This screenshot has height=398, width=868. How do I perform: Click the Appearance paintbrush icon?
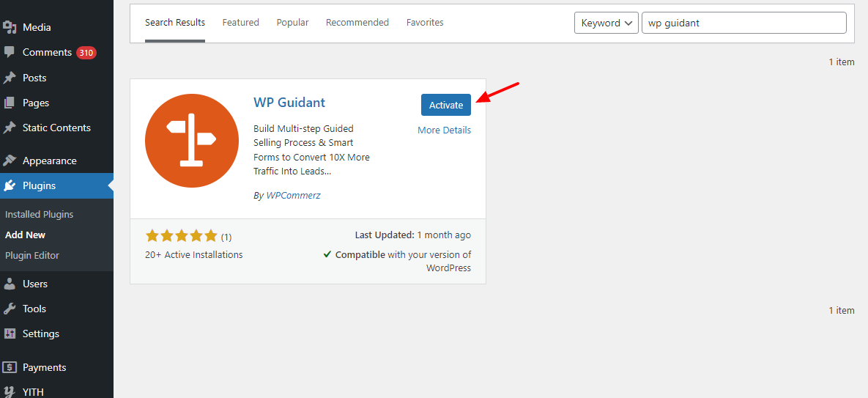point(10,161)
